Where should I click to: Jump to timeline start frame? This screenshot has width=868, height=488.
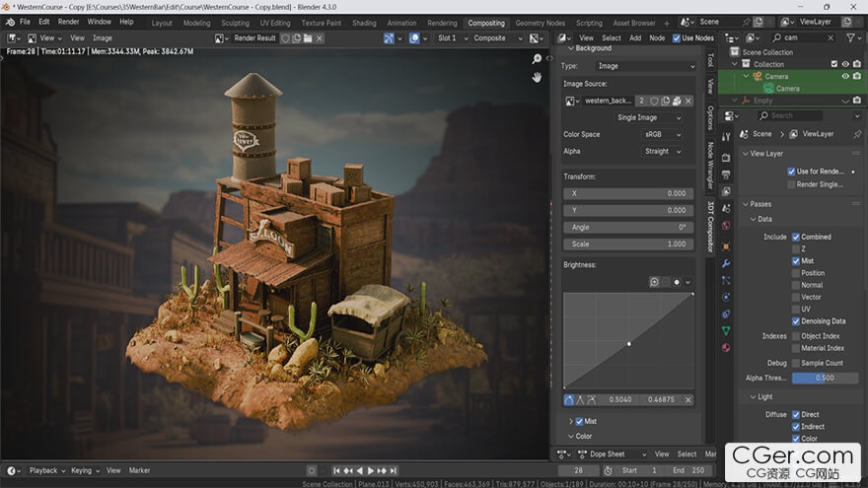[336, 471]
